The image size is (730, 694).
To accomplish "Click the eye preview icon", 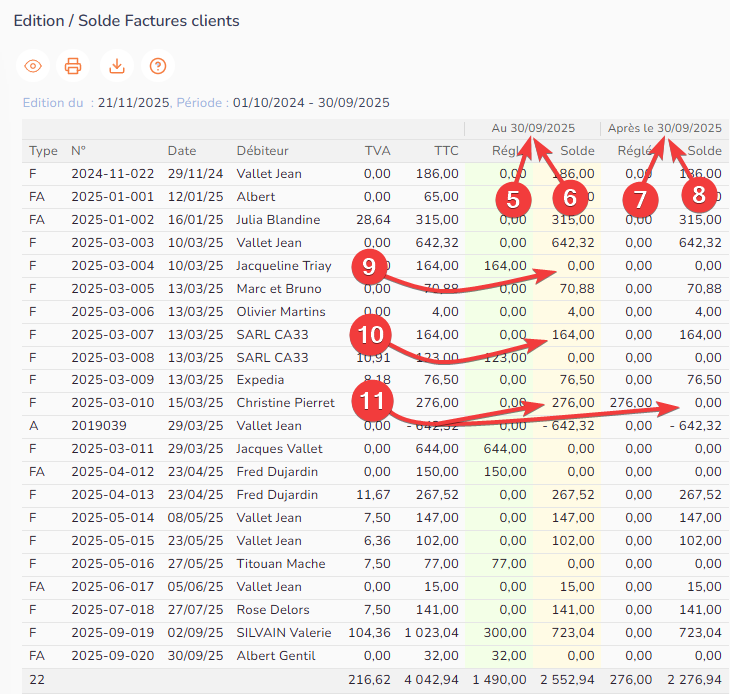I will point(33,66).
